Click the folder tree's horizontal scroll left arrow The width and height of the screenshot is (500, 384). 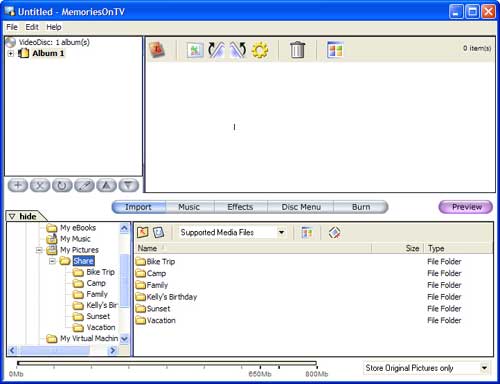click(x=12, y=350)
